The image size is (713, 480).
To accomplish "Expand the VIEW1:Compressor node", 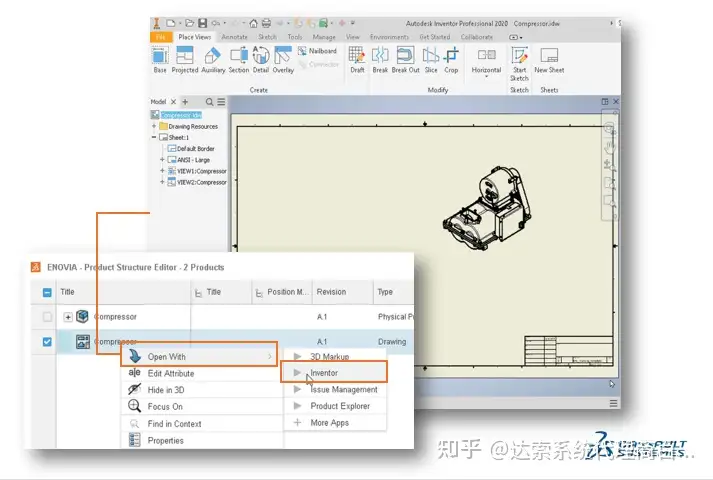I will pyautogui.click(x=162, y=171).
